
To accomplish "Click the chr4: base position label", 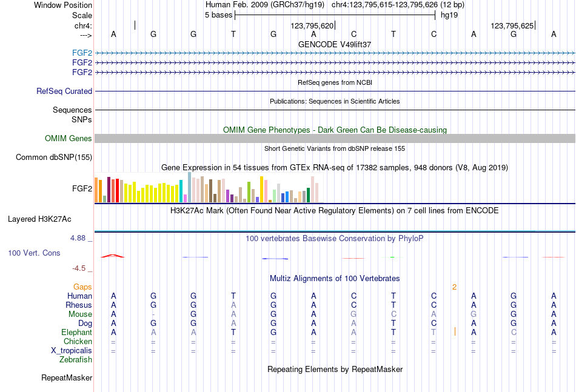I will click(x=83, y=25).
